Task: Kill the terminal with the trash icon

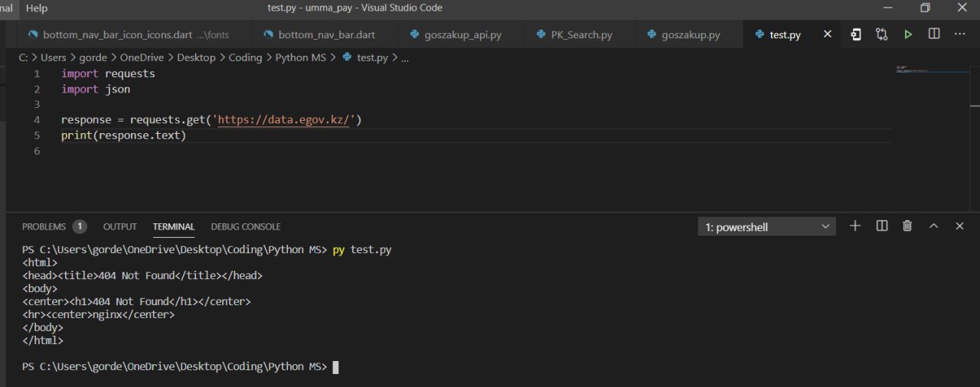Action: coord(907,226)
